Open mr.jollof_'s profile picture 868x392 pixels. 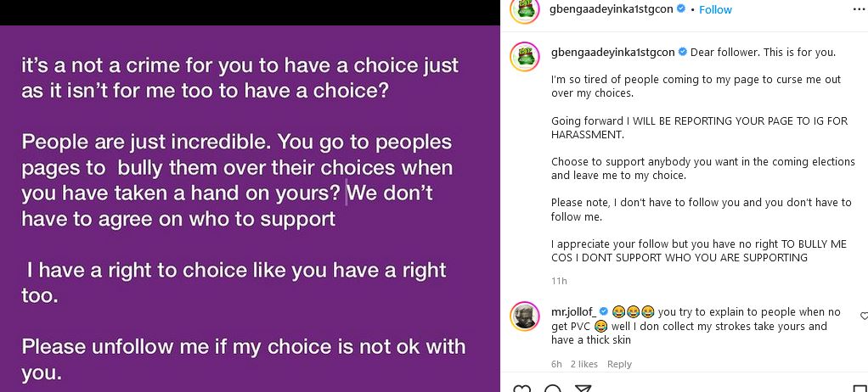(x=525, y=316)
